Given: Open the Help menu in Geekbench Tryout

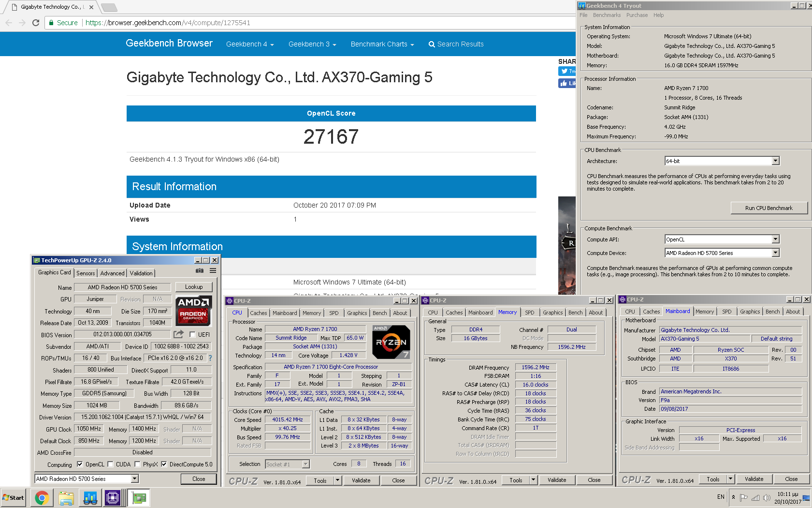Looking at the screenshot, I should click(x=658, y=15).
